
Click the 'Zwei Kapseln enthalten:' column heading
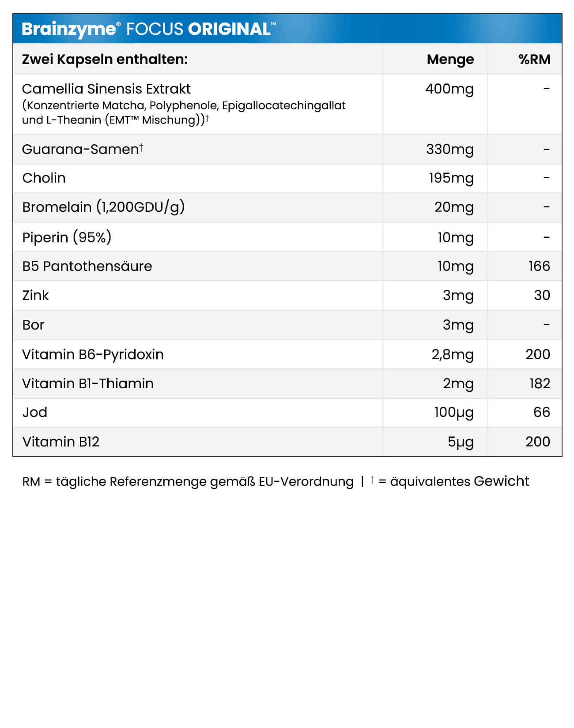coord(105,59)
